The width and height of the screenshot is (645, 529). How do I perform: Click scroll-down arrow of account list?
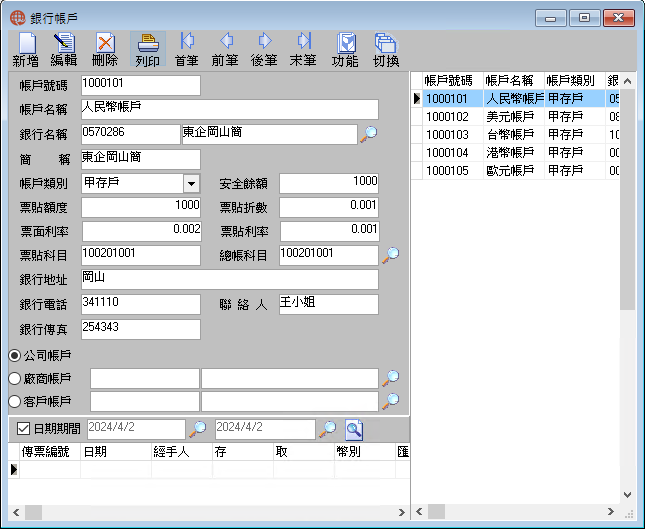pyautogui.click(x=627, y=495)
